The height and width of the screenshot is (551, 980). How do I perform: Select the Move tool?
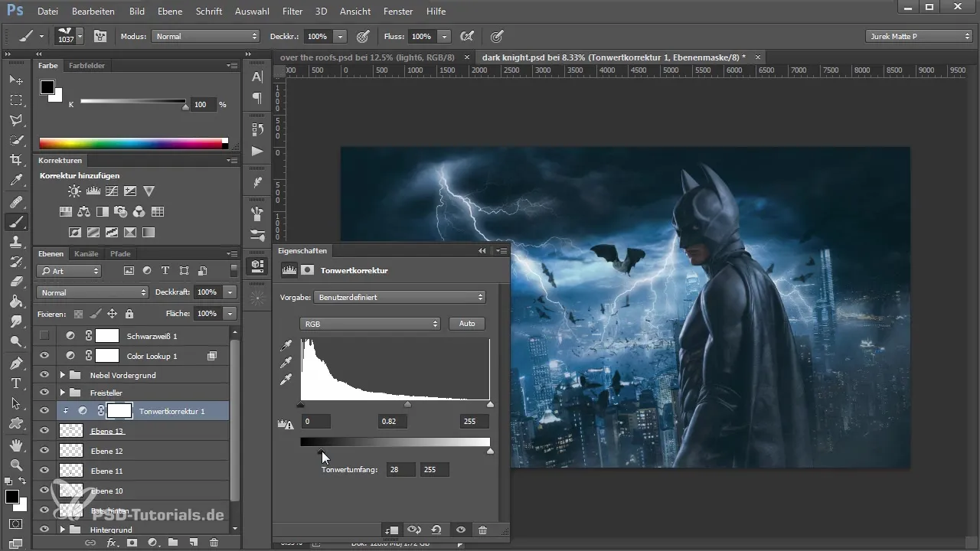pyautogui.click(x=16, y=80)
